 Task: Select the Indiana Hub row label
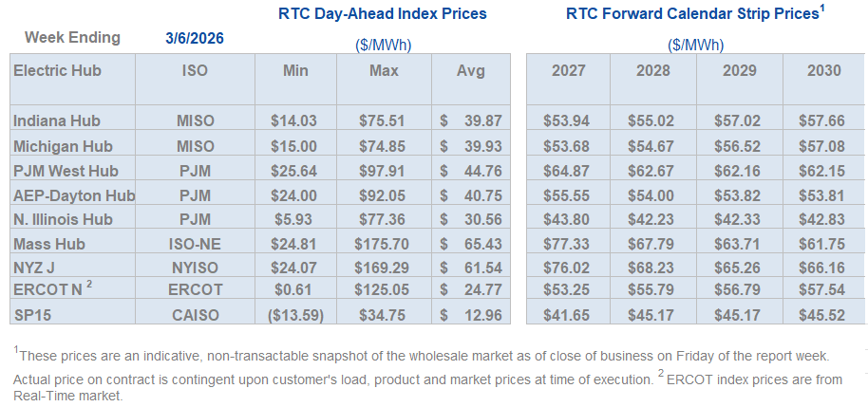click(x=57, y=120)
